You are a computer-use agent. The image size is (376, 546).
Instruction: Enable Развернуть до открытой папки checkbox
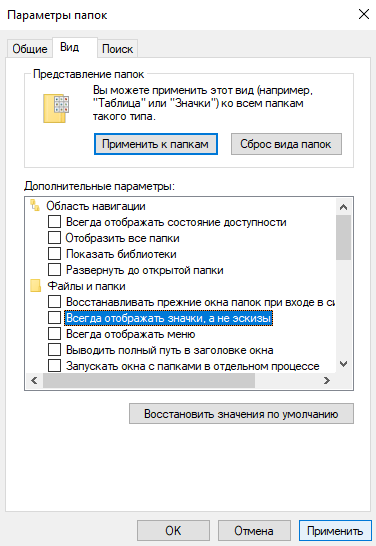pyautogui.click(x=54, y=270)
